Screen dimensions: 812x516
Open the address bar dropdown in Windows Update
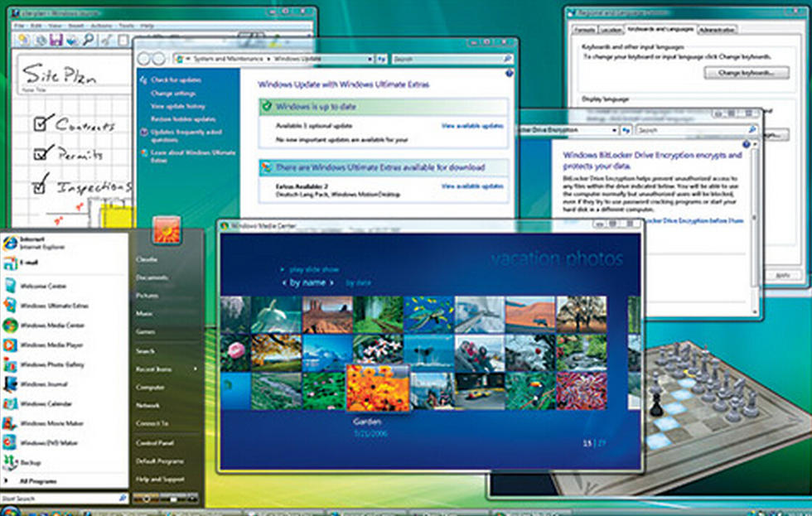pyautogui.click(x=370, y=59)
